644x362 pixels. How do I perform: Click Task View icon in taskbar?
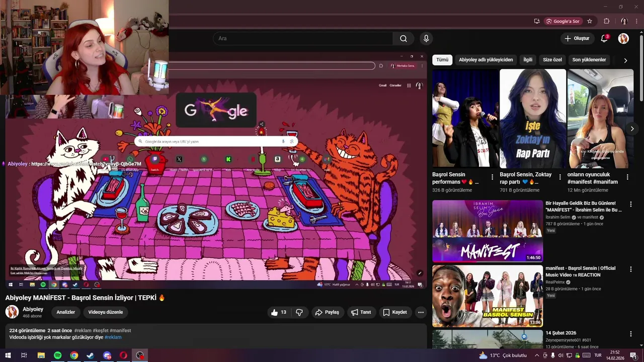click(24, 355)
